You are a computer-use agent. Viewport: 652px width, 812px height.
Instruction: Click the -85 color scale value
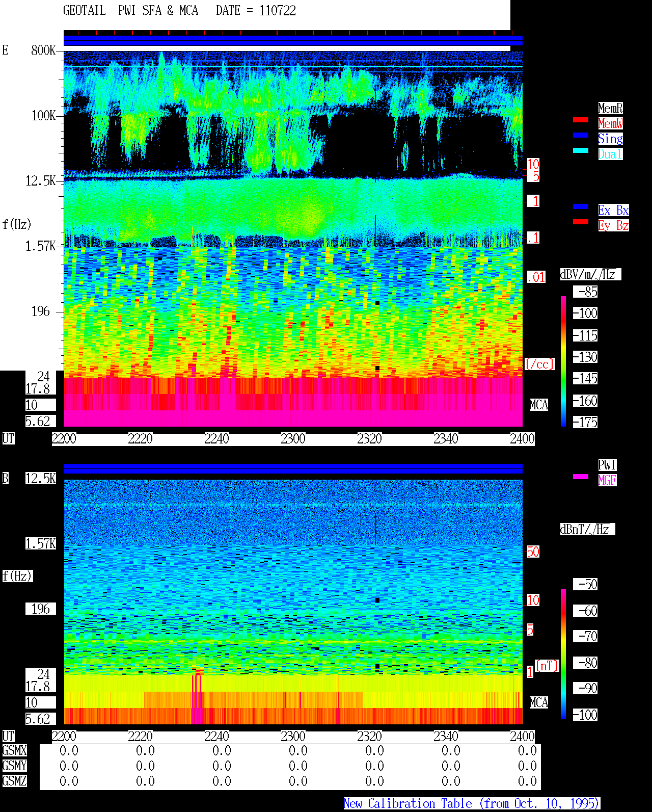(x=586, y=292)
